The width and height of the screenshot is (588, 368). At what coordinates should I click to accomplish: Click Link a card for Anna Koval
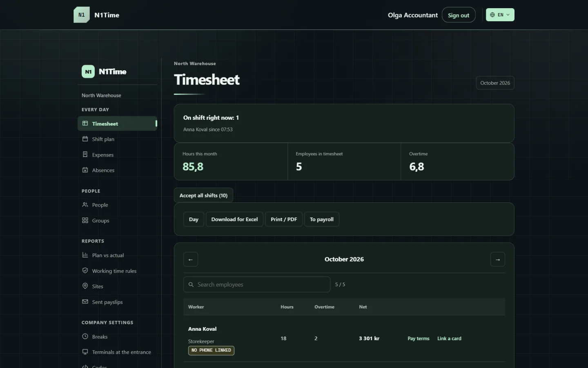pos(449,339)
